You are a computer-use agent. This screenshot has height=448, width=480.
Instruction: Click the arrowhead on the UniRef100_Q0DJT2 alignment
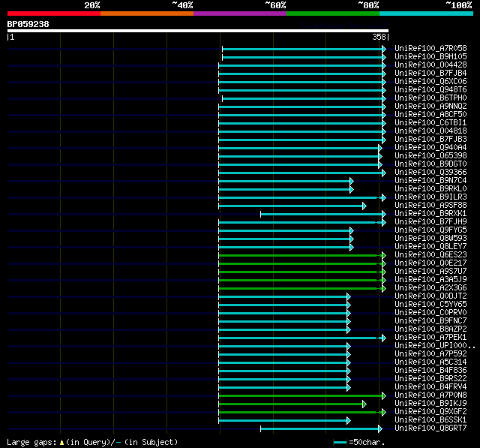[349, 296]
